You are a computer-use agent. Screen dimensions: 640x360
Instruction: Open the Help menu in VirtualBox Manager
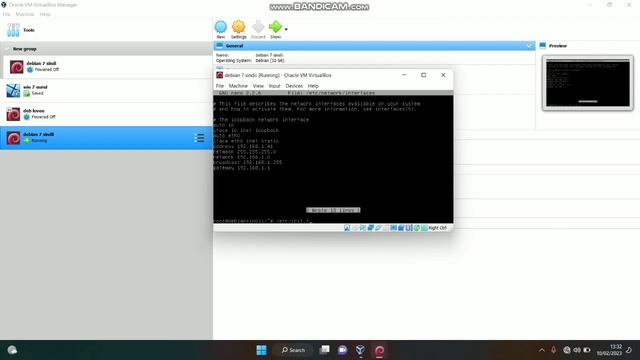[45, 14]
